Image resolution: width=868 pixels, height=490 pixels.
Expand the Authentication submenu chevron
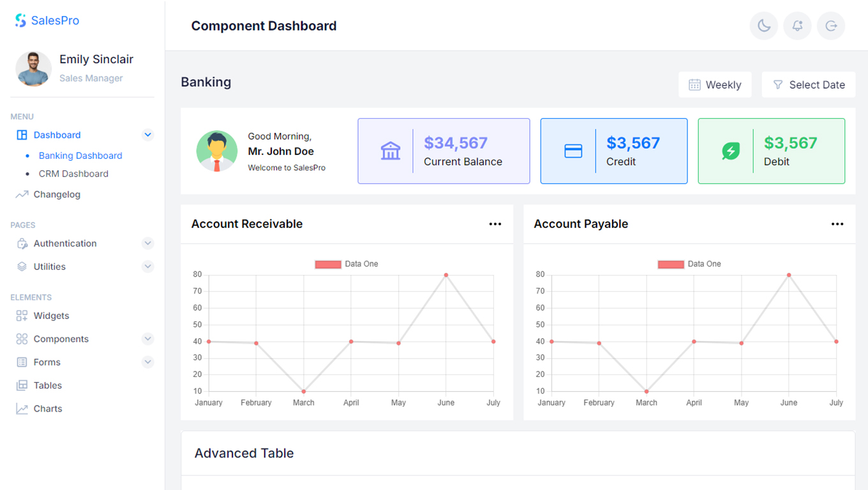click(x=148, y=243)
